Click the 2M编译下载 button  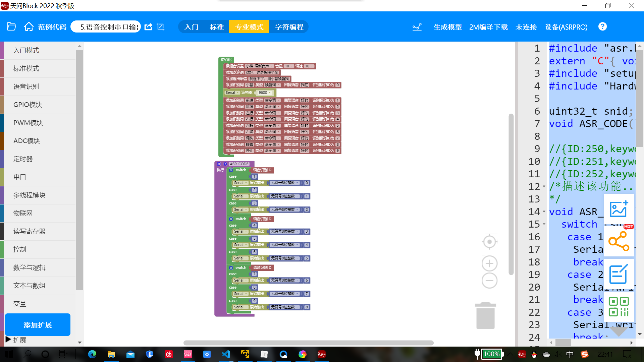tap(488, 27)
